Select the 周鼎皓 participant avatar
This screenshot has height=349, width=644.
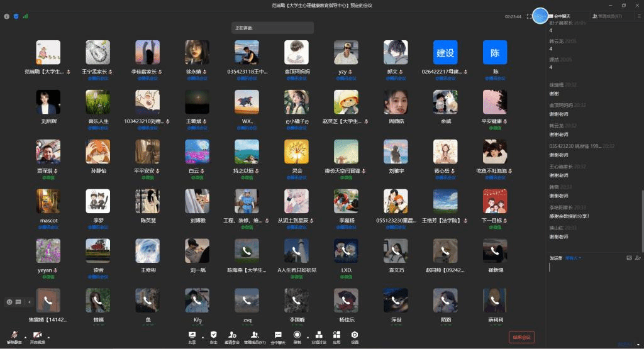tap(396, 102)
